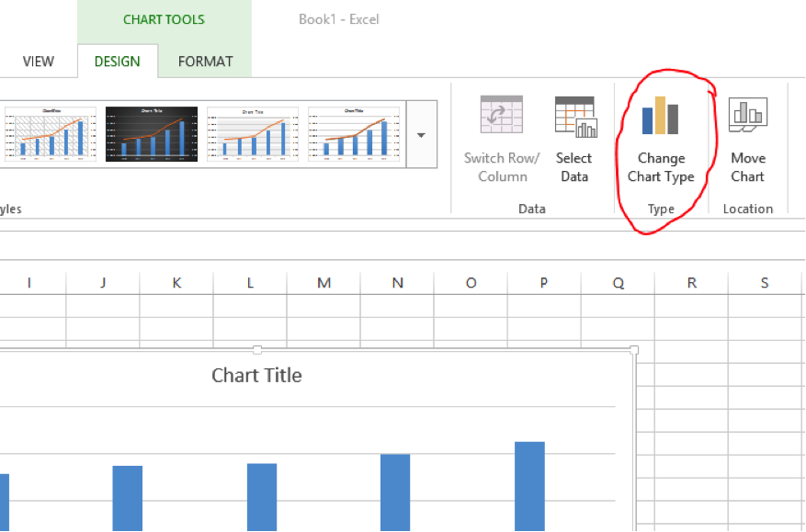Select the DESIGN ribbon tab

(117, 62)
